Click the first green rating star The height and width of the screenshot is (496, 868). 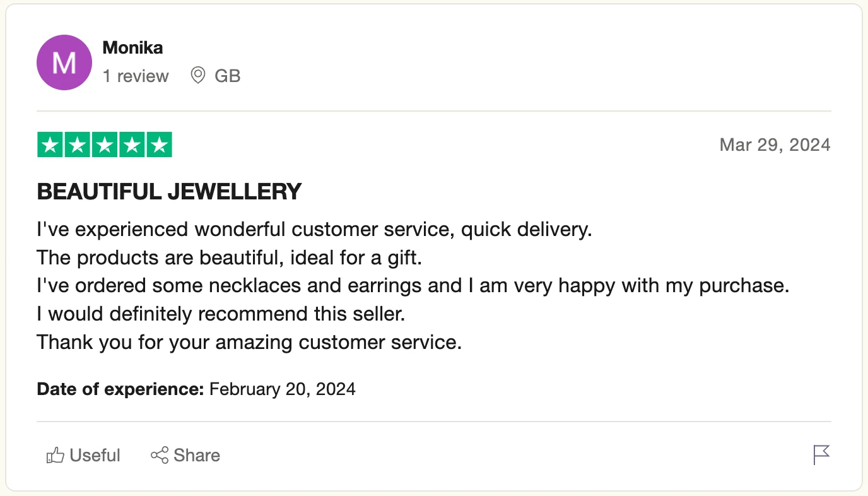click(50, 145)
